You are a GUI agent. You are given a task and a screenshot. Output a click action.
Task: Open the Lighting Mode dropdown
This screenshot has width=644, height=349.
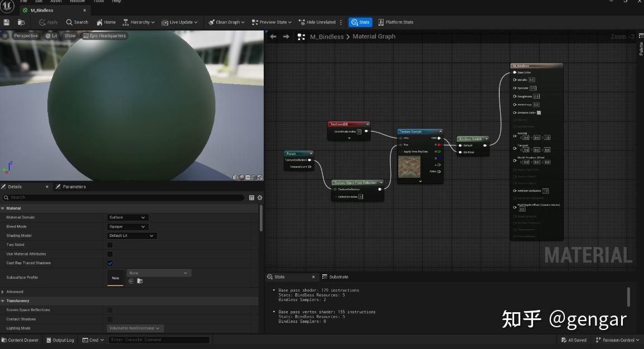(135, 328)
